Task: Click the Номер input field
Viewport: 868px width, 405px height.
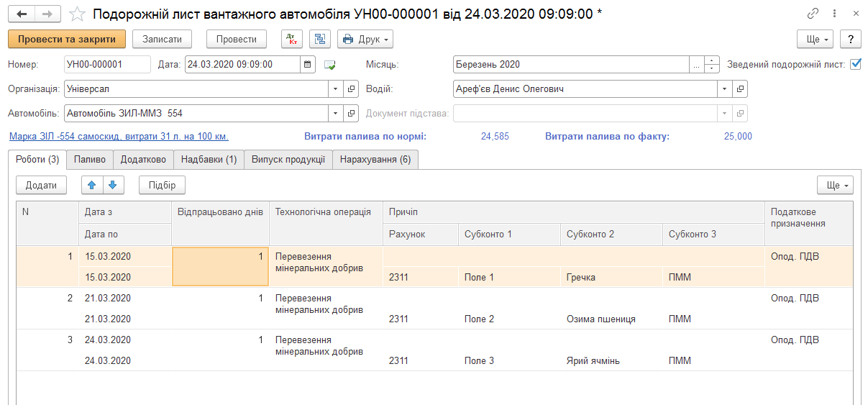Action: coord(107,64)
